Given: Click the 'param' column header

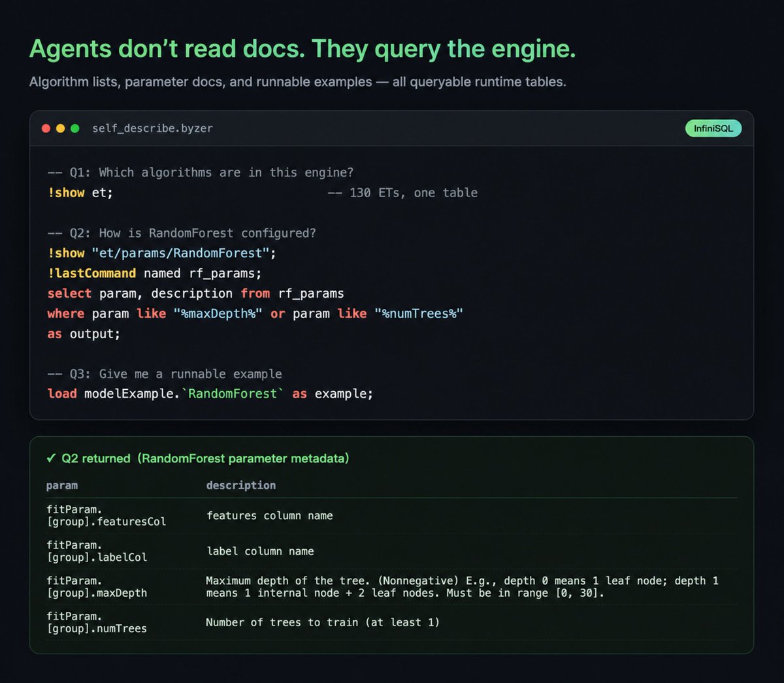Looking at the screenshot, I should click(x=62, y=485).
